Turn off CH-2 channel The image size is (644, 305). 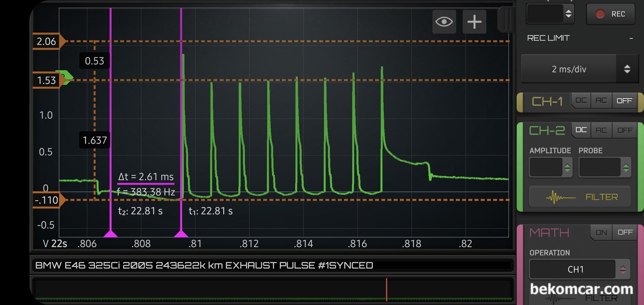625,130
